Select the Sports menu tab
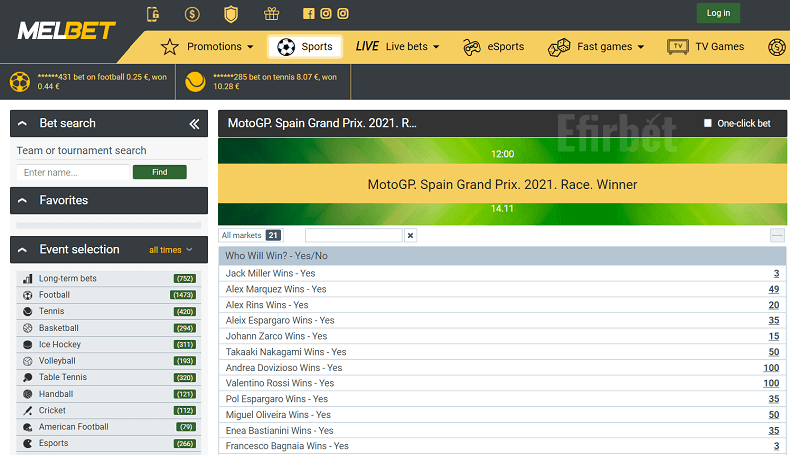The image size is (790, 455). [x=305, y=47]
